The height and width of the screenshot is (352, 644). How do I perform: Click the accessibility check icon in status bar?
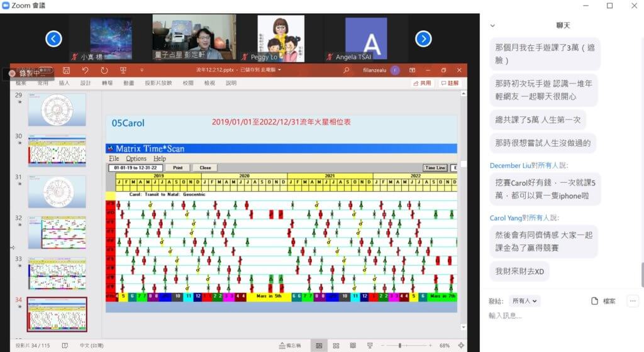point(65,346)
